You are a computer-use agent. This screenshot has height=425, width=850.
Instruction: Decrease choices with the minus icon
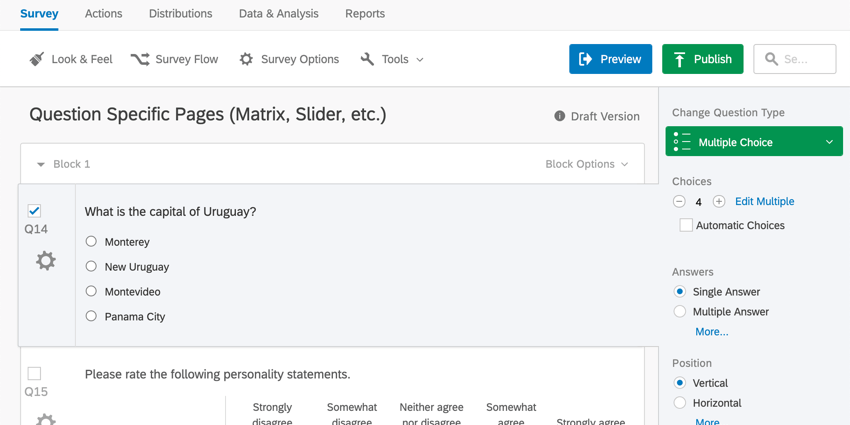pos(679,202)
